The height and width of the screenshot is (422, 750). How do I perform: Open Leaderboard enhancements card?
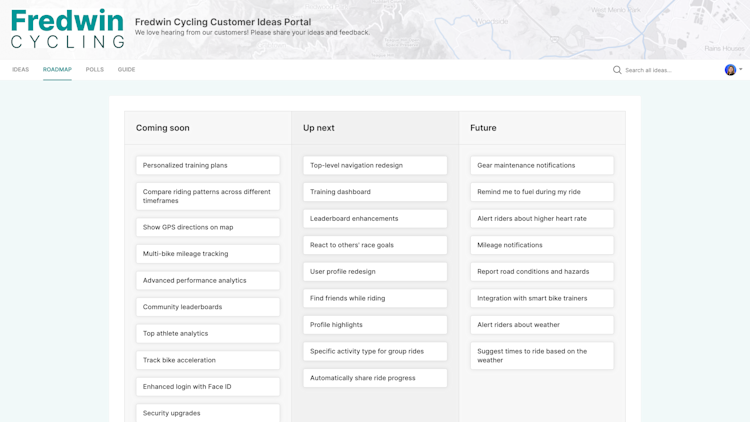pyautogui.click(x=375, y=218)
